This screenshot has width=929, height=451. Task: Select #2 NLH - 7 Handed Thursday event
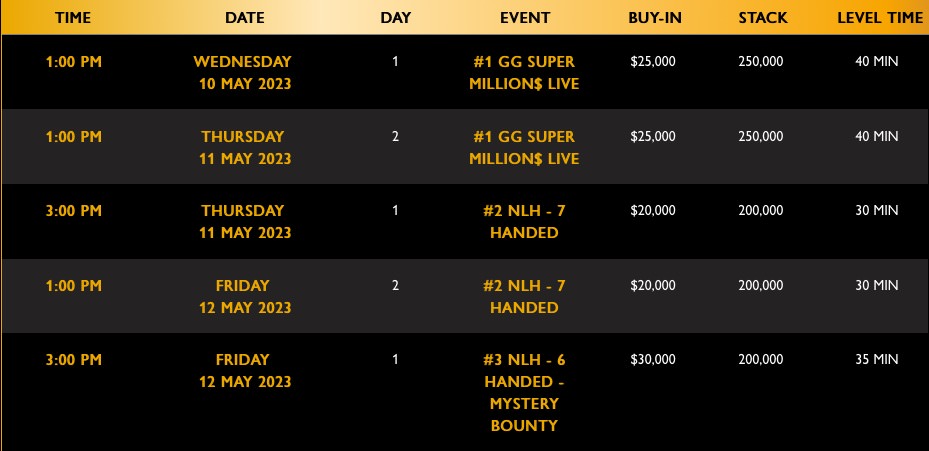(x=524, y=222)
